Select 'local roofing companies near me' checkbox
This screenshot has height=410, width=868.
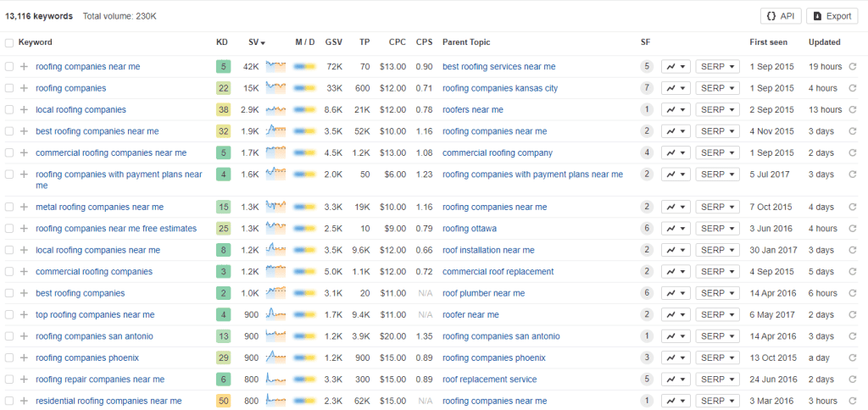pos(8,250)
